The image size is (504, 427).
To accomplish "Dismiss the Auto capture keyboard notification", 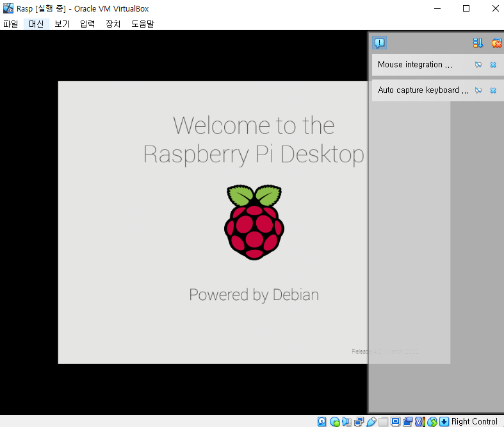I will (493, 90).
